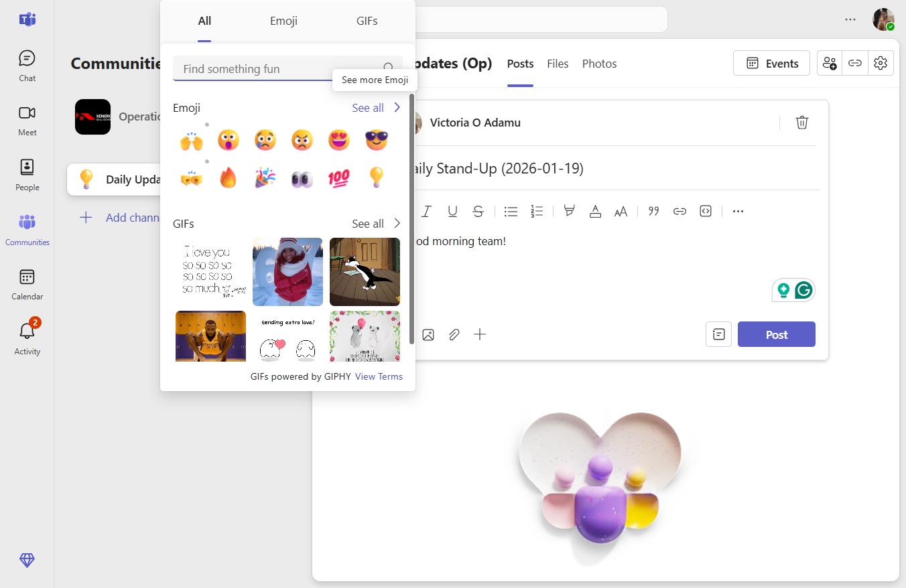Open the Chat section in the sidebar
906x588 pixels.
pos(27,66)
